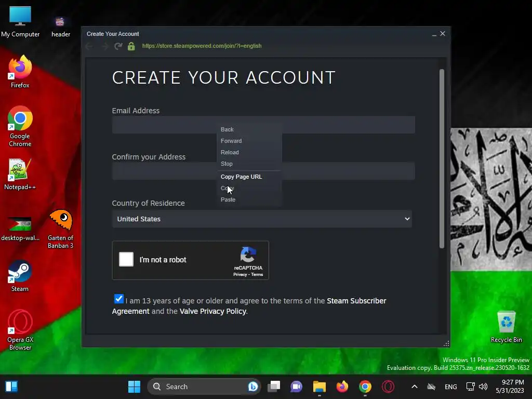Click the store.steampowered.com URL text
This screenshot has width=532, height=399.
(x=202, y=46)
